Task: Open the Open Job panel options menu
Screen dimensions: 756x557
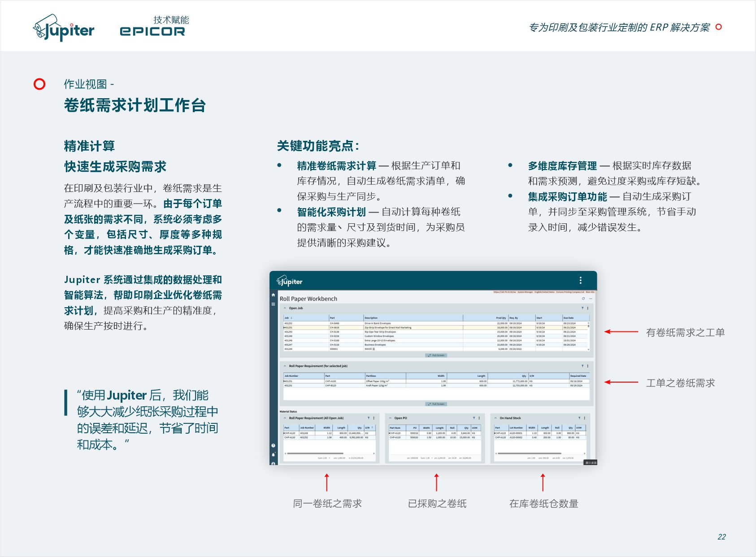Action: pos(588,308)
